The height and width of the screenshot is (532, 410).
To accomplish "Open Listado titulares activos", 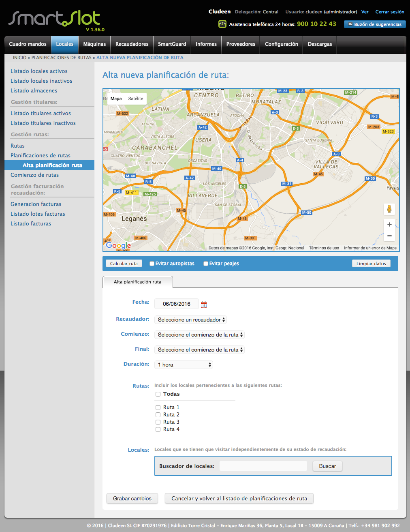I will [x=41, y=113].
